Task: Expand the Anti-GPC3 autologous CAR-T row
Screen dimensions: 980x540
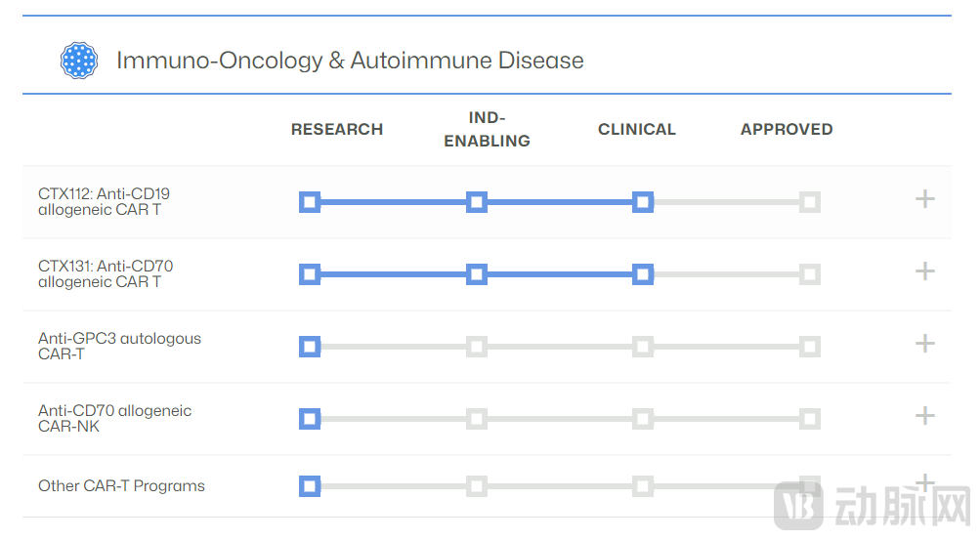Action: pos(924,344)
